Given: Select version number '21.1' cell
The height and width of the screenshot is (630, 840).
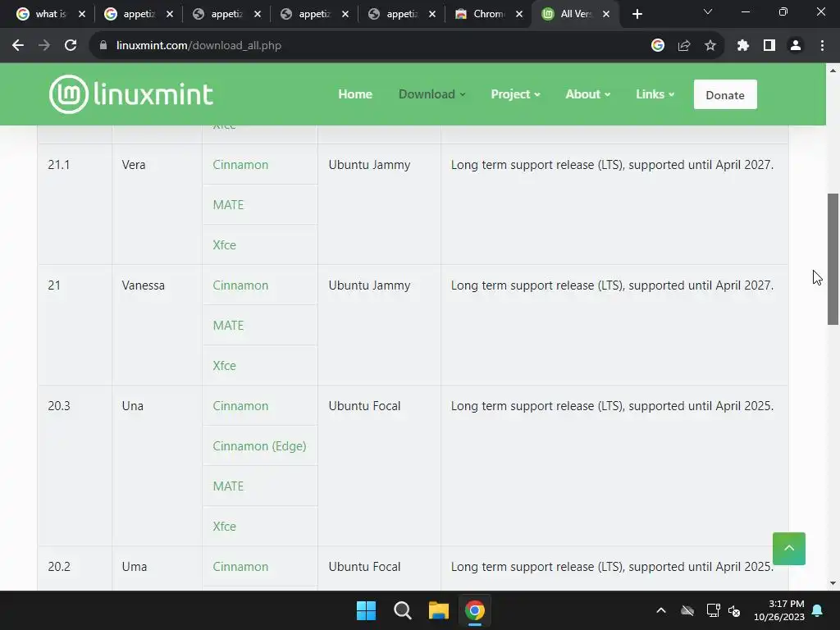Looking at the screenshot, I should pos(59,165).
